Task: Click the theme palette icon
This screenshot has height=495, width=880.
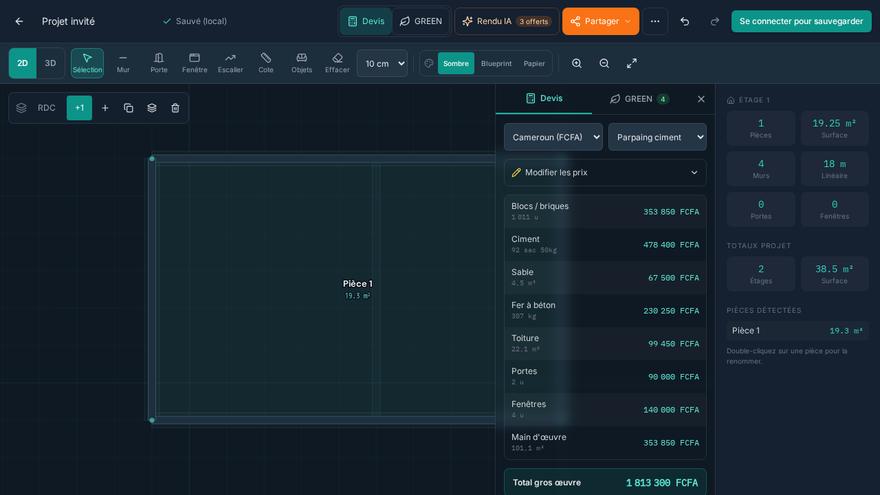Action: [x=429, y=63]
